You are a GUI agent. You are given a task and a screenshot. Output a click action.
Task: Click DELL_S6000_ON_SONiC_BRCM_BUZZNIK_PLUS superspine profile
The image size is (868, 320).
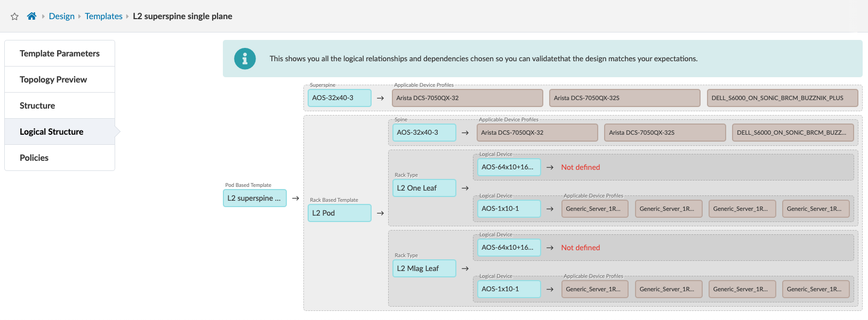click(x=782, y=98)
